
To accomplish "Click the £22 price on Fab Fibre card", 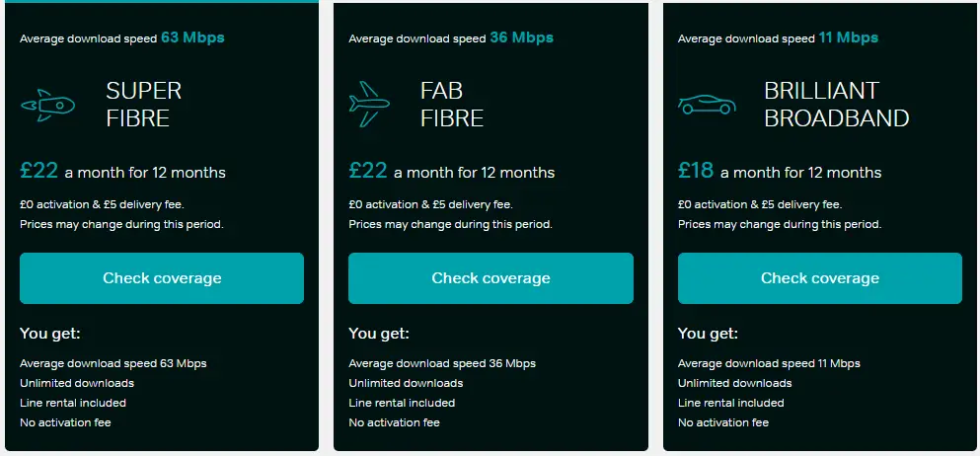I will point(367,171).
